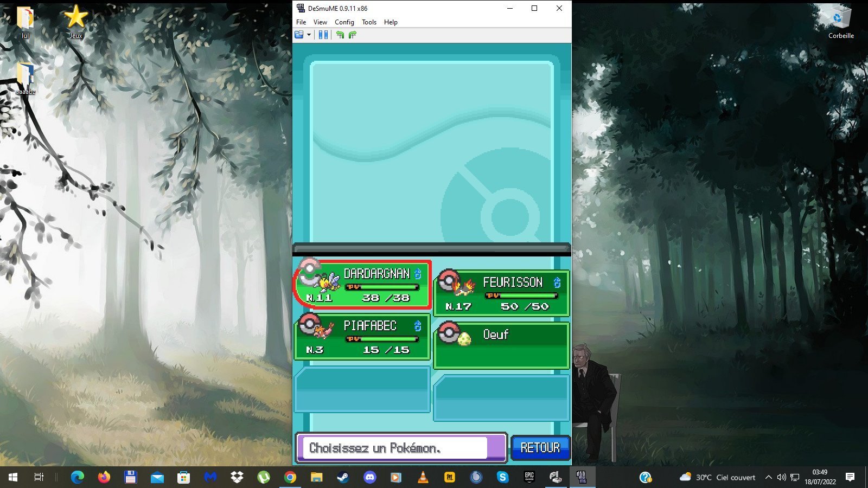Image resolution: width=868 pixels, height=488 pixels.
Task: Launch Firefox from the taskbar
Action: [x=104, y=477]
